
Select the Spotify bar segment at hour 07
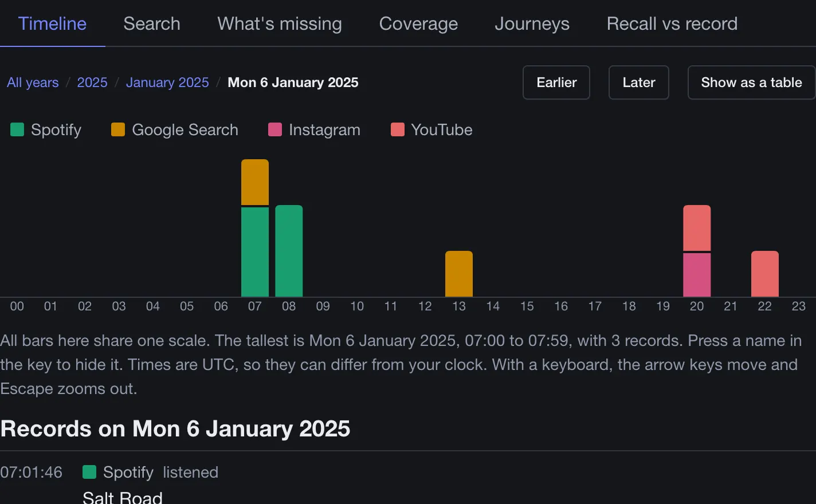pyautogui.click(x=255, y=252)
